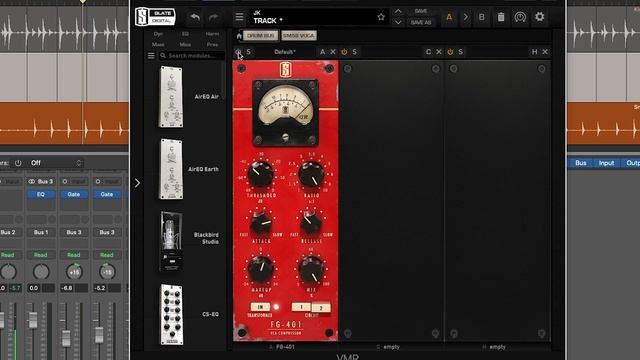Open the Bus 2 output slot
The image size is (640, 360).
pyautogui.click(x=8, y=232)
